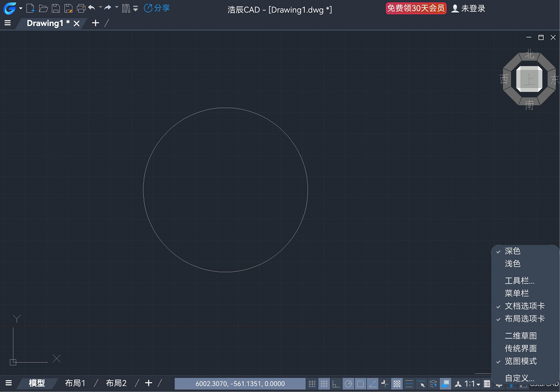Uncheck the 布局选项卡 layout tabs option

[x=524, y=318]
